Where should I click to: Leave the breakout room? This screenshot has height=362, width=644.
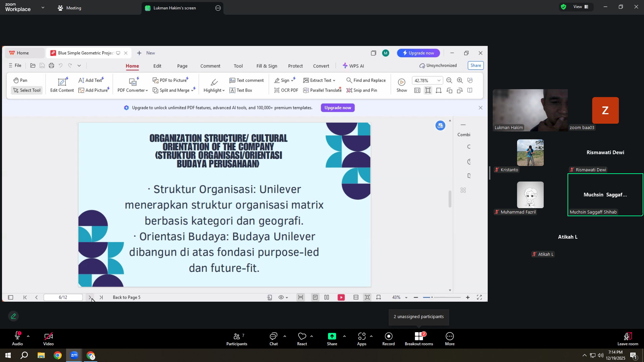click(x=628, y=339)
